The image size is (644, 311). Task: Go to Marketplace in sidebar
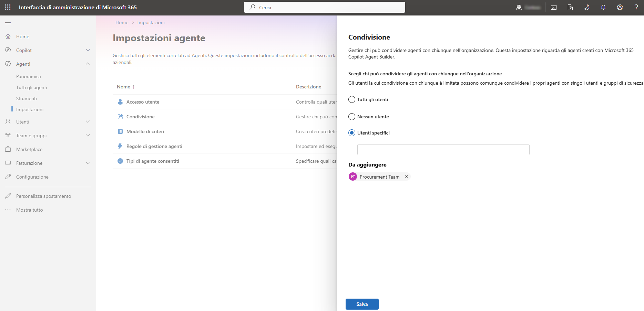click(x=29, y=149)
